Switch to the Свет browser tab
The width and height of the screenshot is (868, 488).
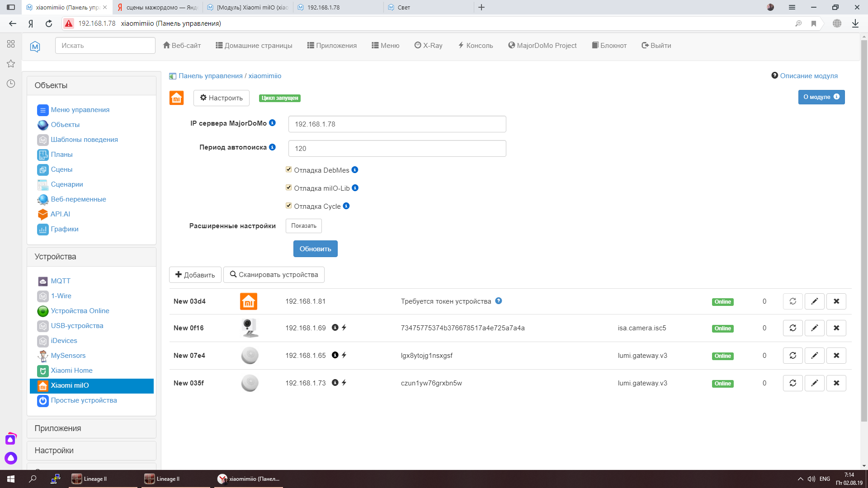click(x=404, y=7)
